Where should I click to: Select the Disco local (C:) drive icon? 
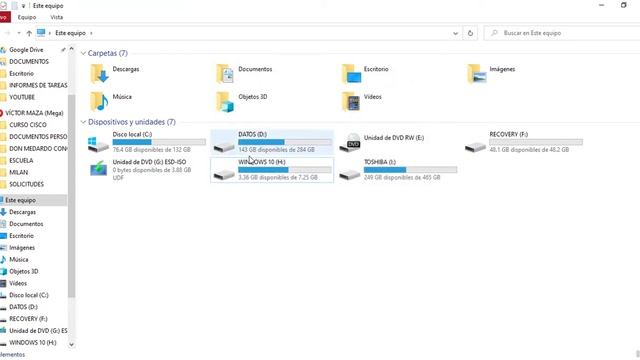(x=98, y=144)
